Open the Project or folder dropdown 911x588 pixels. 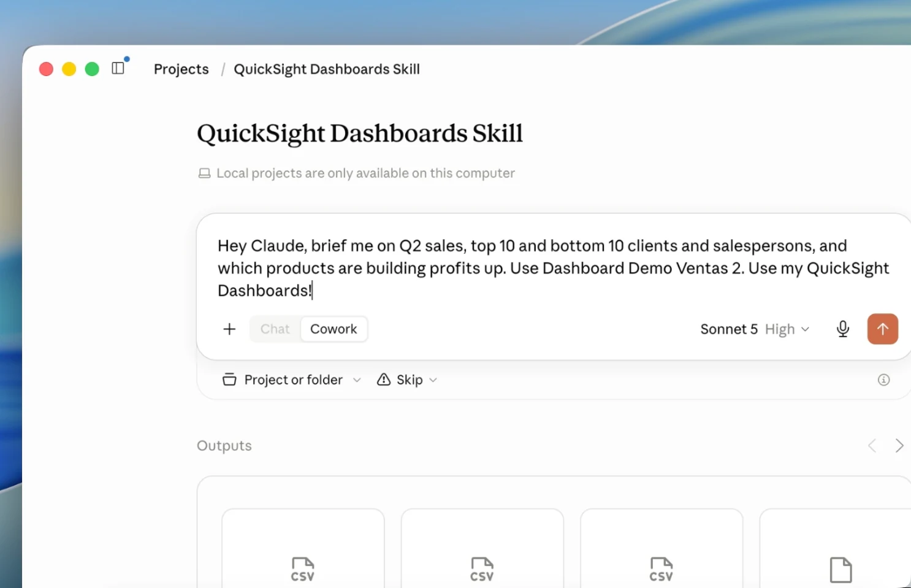click(x=292, y=380)
